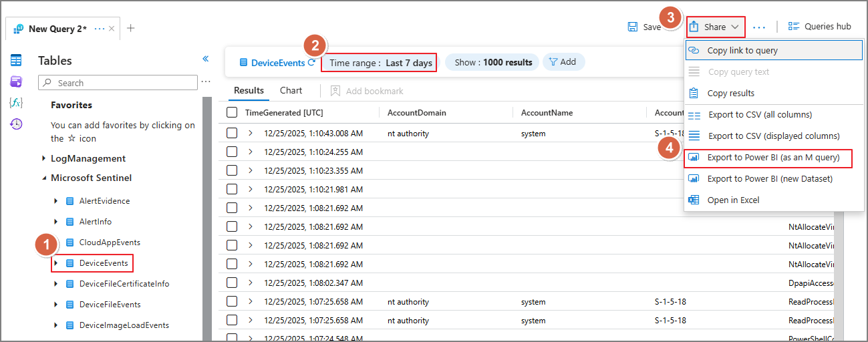The width and height of the screenshot is (868, 342).
Task: Select Open in Excel
Action: pyautogui.click(x=774, y=200)
